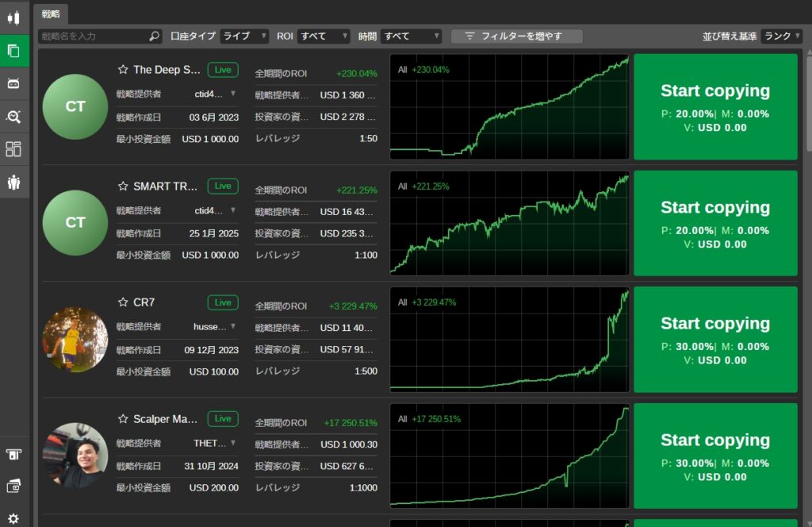Toggle favorite star for Scalper Ma… strategy
This screenshot has height=527, width=812.
(123, 419)
